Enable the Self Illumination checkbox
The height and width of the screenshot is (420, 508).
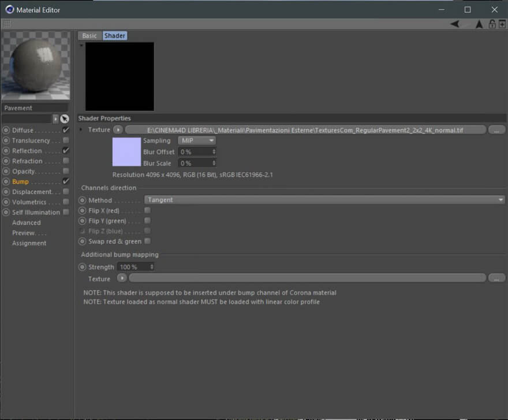click(66, 212)
